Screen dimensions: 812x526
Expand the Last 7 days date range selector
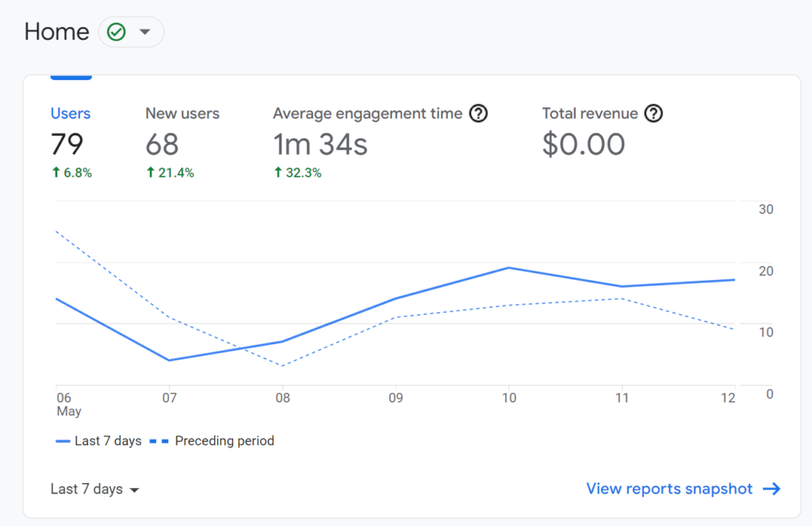tap(94, 489)
